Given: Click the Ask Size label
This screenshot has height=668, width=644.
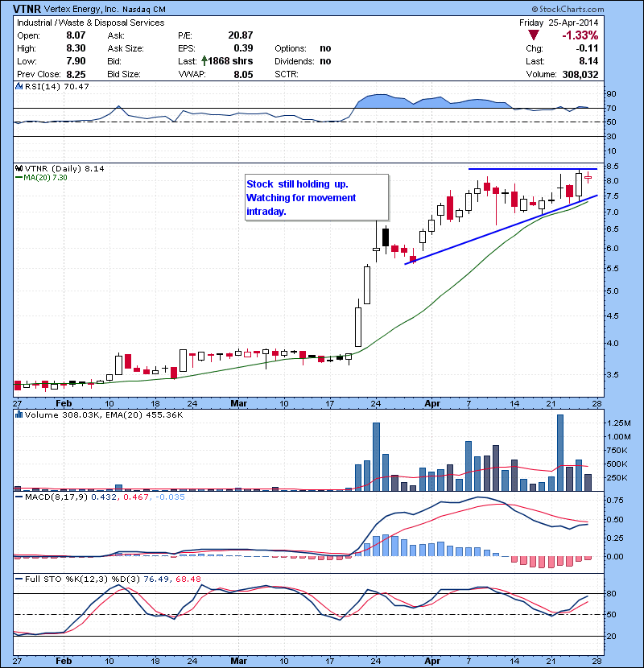Looking at the screenshot, I should click(x=126, y=48).
